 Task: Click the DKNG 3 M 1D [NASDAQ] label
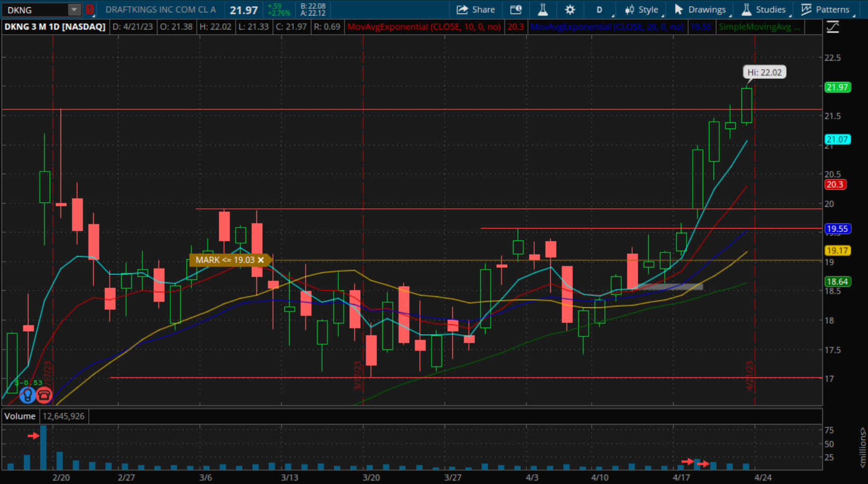coord(55,27)
